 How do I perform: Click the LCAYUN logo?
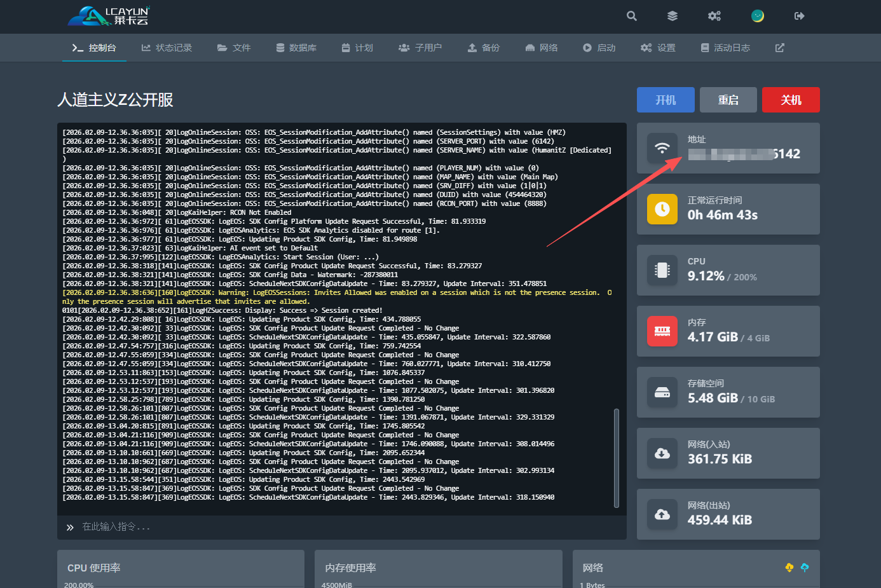click(x=109, y=17)
